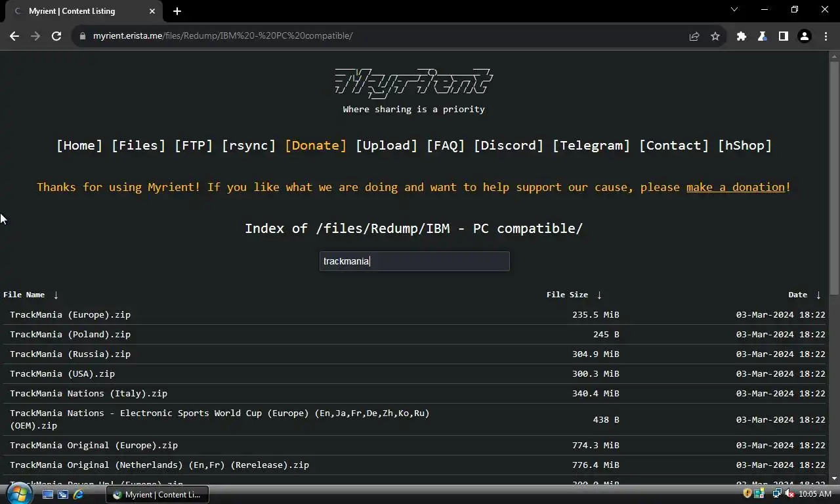Open the tab search chevron in title bar

click(734, 9)
